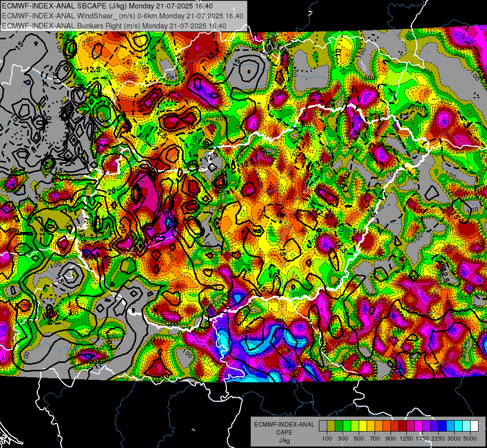The height and width of the screenshot is (448, 487).
Task: Click the CAPE label in the legend
Action: coord(284,432)
